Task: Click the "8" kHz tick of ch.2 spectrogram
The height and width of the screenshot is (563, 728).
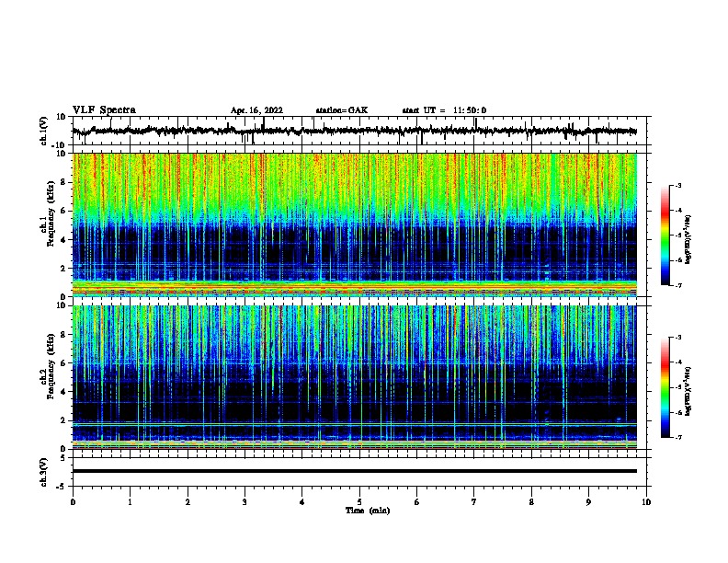Action: point(63,335)
